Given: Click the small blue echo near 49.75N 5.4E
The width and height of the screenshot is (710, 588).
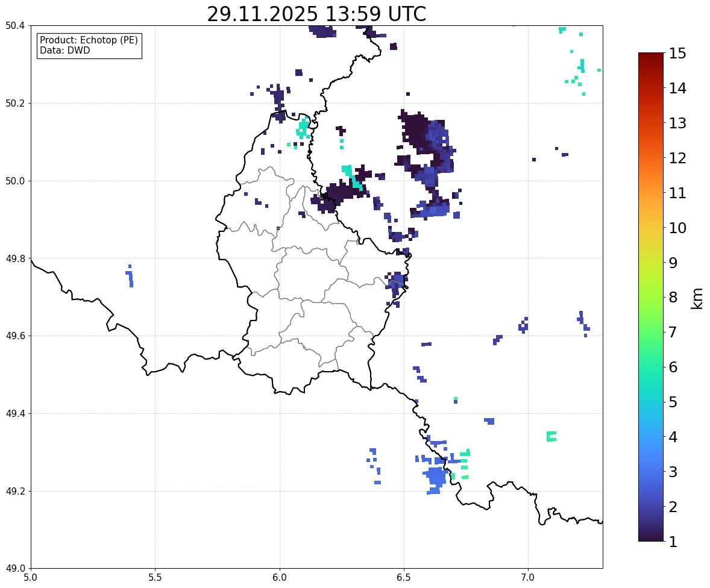Looking at the screenshot, I should pyautogui.click(x=130, y=276).
